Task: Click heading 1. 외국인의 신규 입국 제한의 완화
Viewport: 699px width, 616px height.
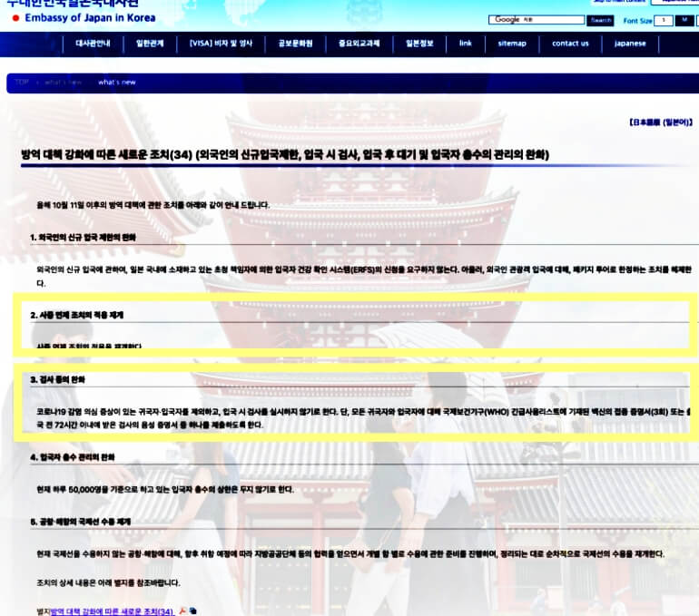Action: coord(83,238)
